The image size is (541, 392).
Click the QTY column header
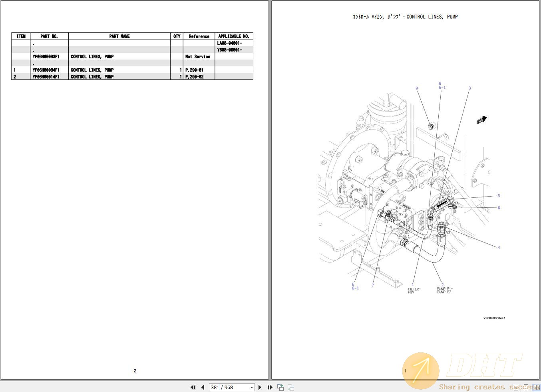pyautogui.click(x=177, y=36)
